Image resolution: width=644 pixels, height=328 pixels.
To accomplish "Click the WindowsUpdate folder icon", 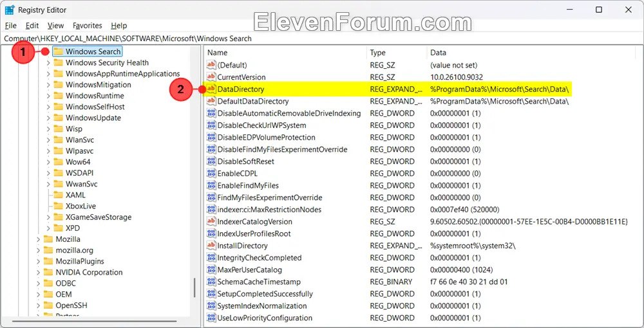I will point(59,118).
